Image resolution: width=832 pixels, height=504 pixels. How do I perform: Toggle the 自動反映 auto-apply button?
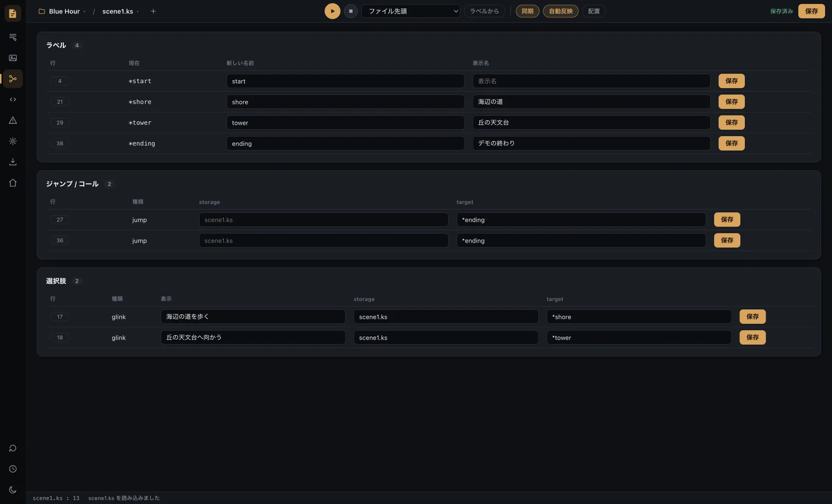[561, 11]
